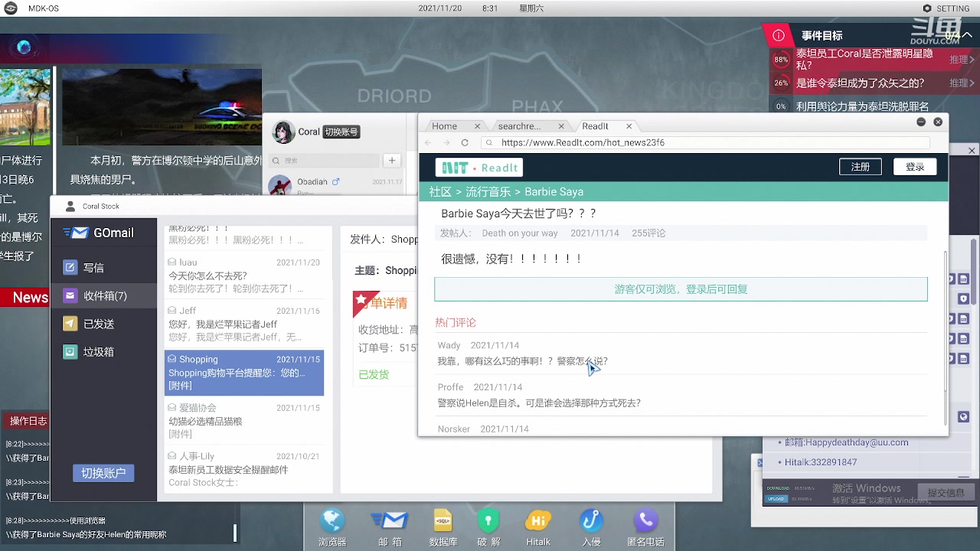Close the searchre... browser tab
The image size is (980, 551).
click(x=561, y=126)
